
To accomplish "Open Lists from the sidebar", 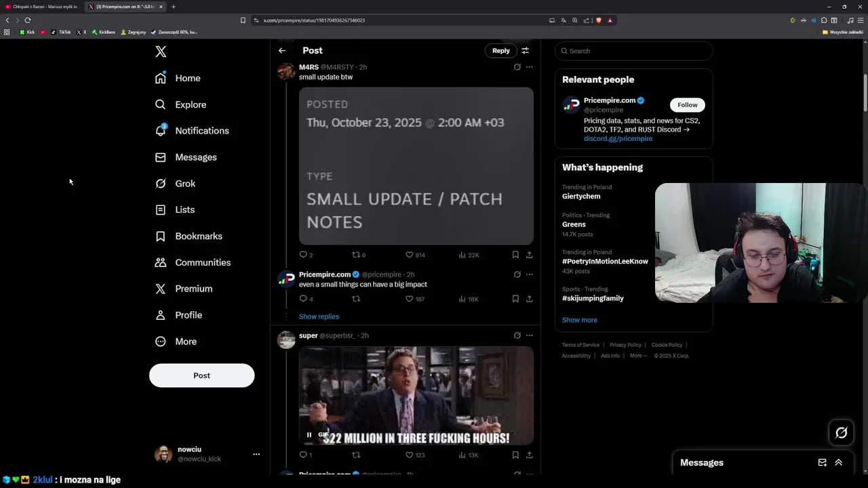I will tap(175, 210).
